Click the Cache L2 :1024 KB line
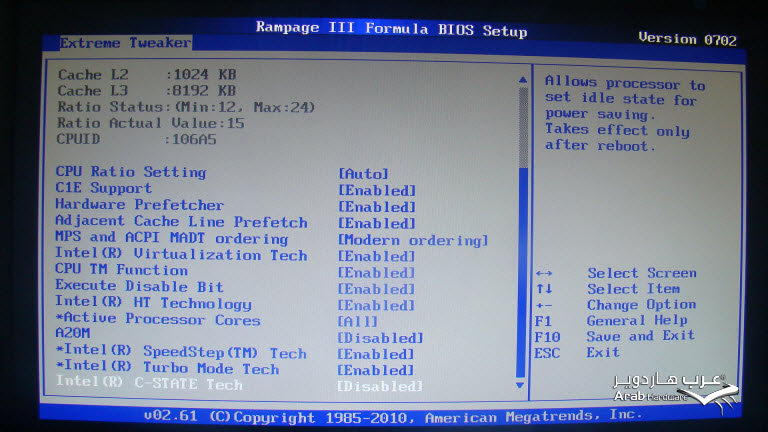The width and height of the screenshot is (768, 432). [147, 74]
